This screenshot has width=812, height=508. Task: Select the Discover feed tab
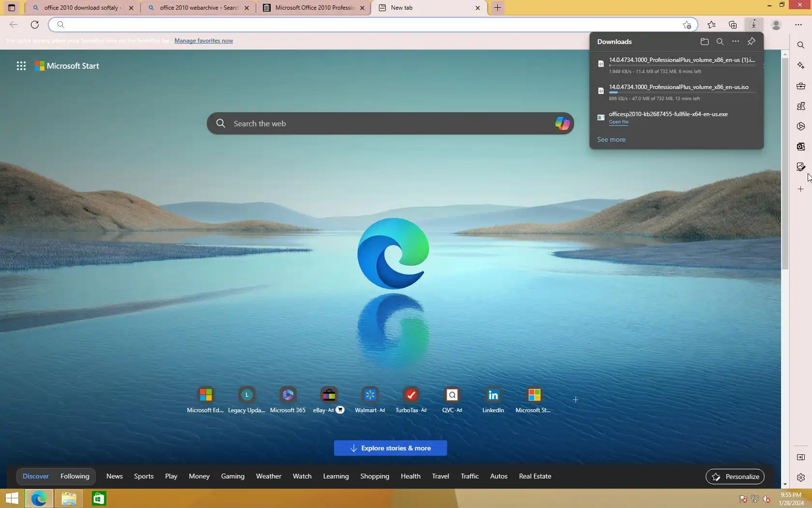(36, 476)
